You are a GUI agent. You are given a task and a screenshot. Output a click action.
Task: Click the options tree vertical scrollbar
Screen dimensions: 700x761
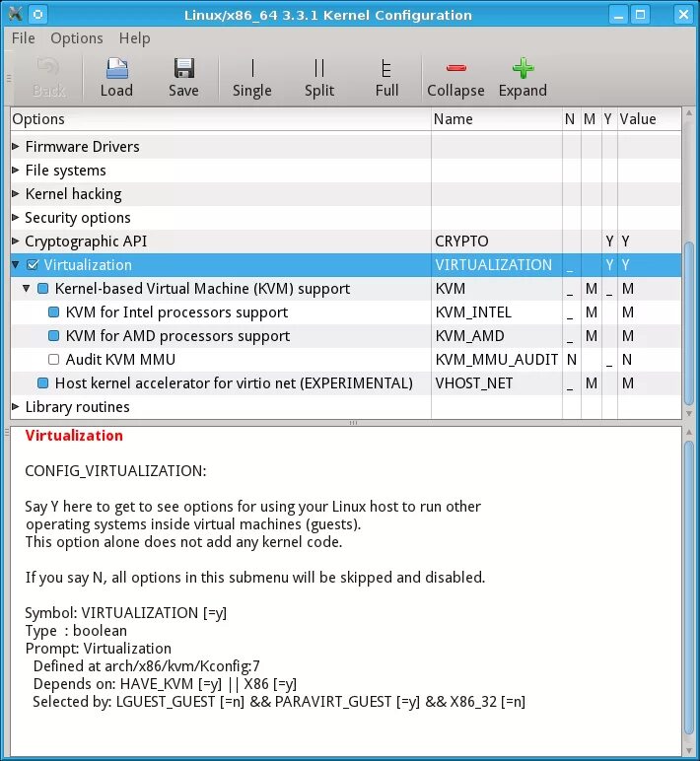[x=688, y=322]
